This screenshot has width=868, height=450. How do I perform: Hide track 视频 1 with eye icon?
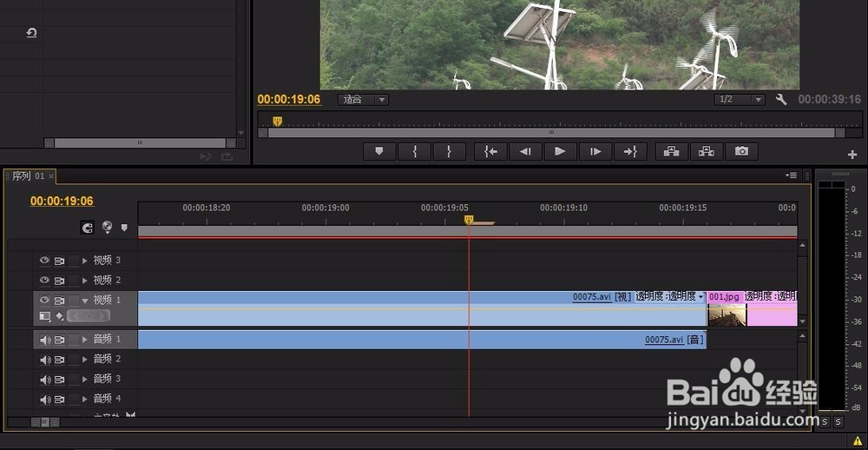click(x=44, y=300)
